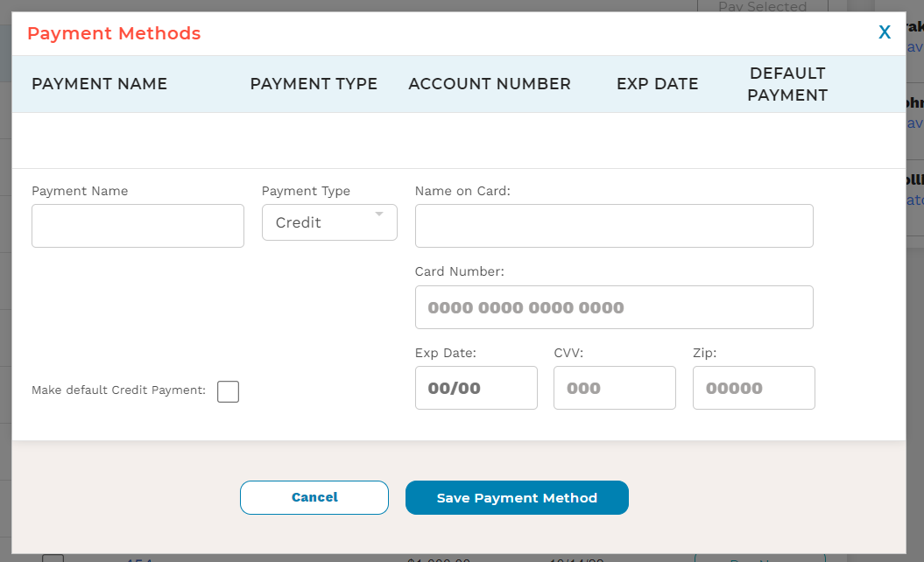Click into the Name on Card field
Viewport: 924px width, 562px height.
pyautogui.click(x=613, y=226)
